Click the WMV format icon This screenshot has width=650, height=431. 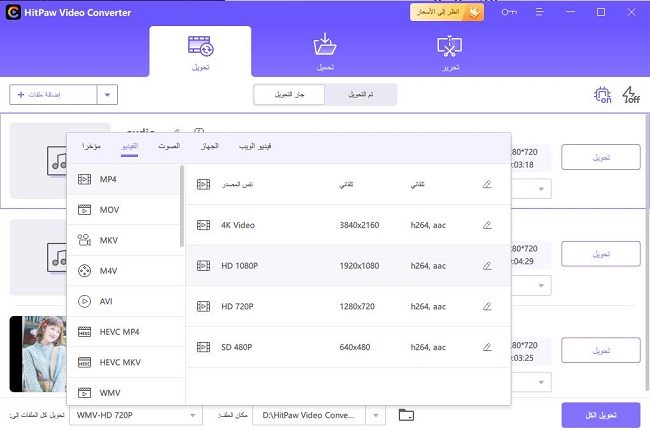[x=85, y=392]
